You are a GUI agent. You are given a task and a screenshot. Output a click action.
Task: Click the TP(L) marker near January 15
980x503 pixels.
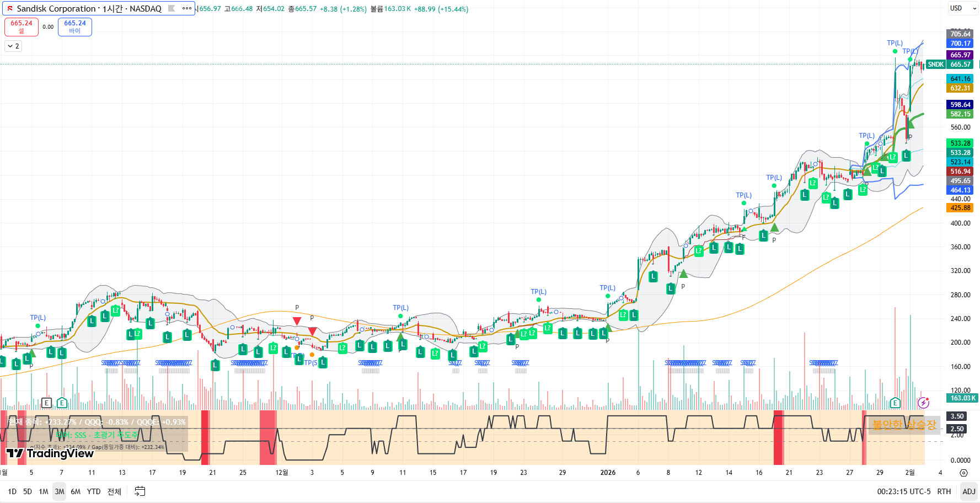[744, 195]
